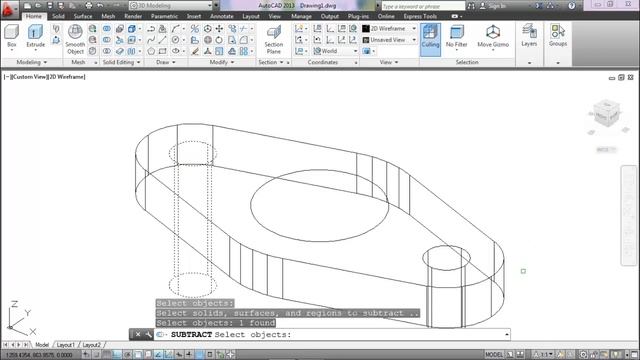Click the Solid Intersect icon
Screen dimensions: 640x360
coord(107,51)
